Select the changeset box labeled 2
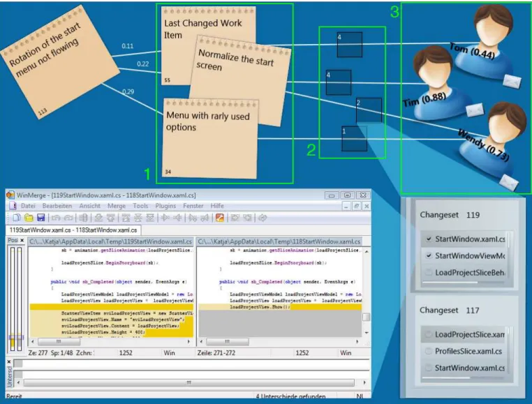532x404 pixels. tap(369, 110)
